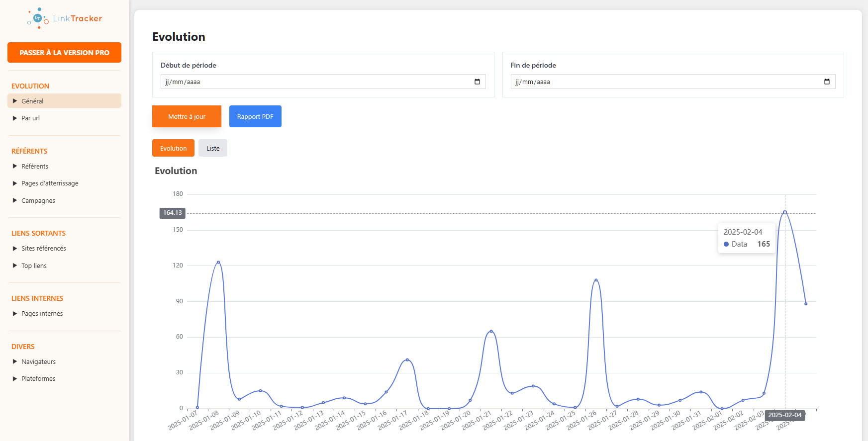Viewport: 868px width, 441px height.
Task: Click the 2025-01-17 peak data point
Action: pyautogui.click(x=407, y=359)
